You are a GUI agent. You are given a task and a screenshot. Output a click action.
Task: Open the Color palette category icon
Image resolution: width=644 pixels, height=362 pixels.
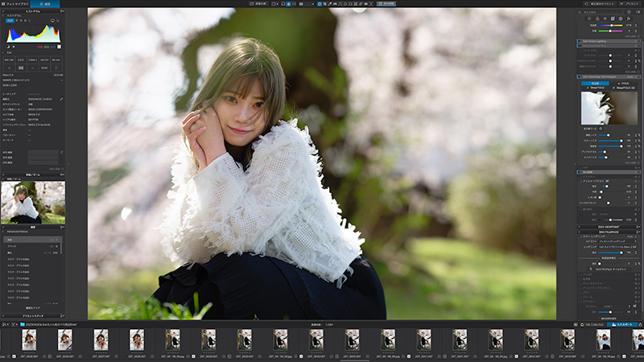(597, 19)
